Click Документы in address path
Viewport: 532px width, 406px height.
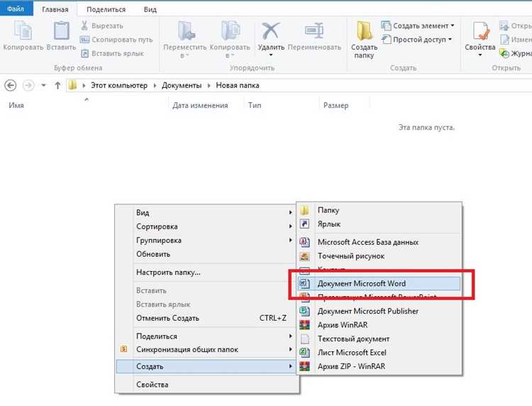coord(182,86)
